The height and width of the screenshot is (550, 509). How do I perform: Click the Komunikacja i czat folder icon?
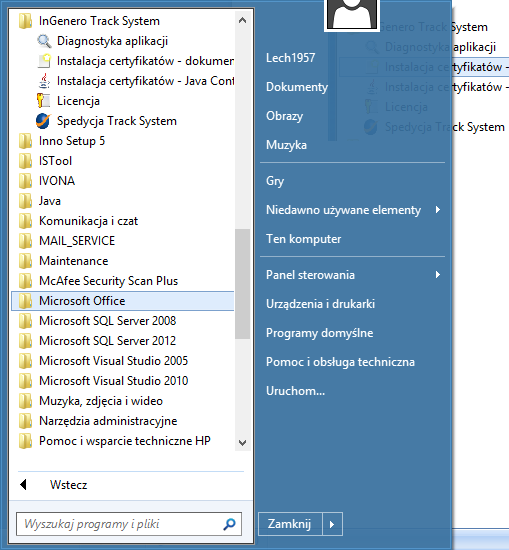pyautogui.click(x=25, y=221)
